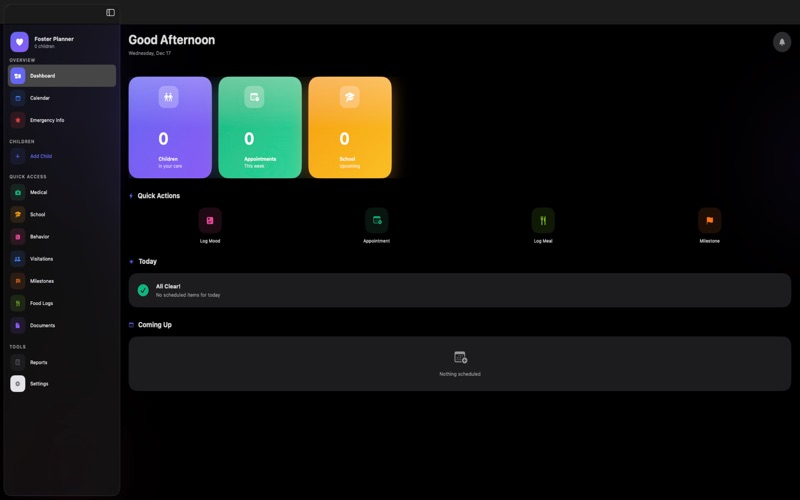
Task: Click the Foster Planner title text
Action: click(x=54, y=39)
